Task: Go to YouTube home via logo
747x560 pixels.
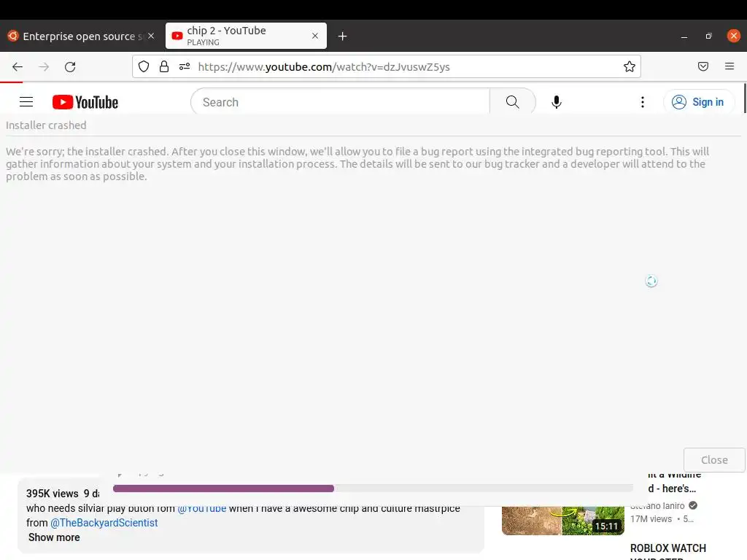Action: (x=85, y=102)
